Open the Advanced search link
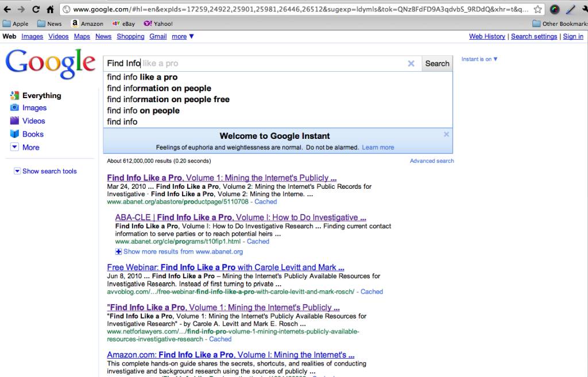This screenshot has width=588, height=377. [x=431, y=161]
